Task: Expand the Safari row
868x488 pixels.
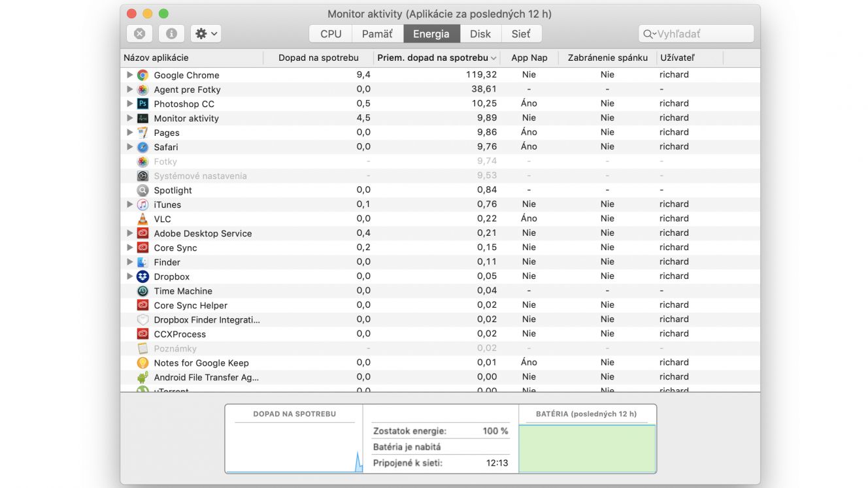Action: (x=129, y=147)
